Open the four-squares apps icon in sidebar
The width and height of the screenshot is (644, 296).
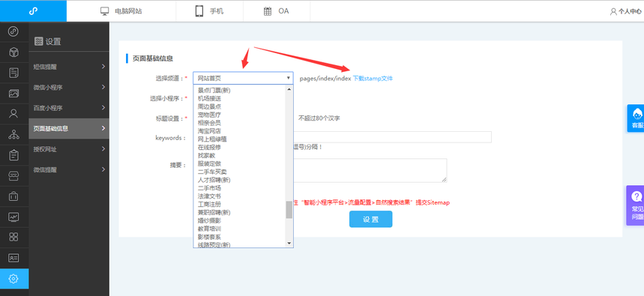13,237
